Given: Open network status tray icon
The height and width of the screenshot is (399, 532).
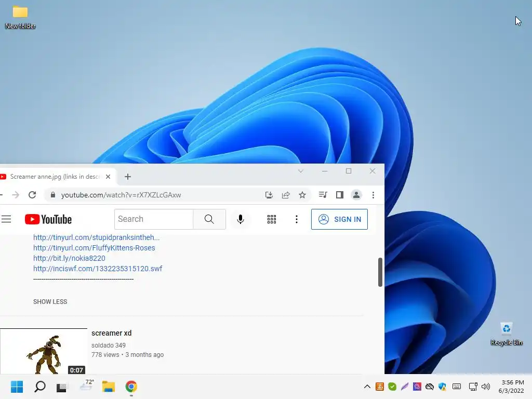Looking at the screenshot, I should (473, 387).
